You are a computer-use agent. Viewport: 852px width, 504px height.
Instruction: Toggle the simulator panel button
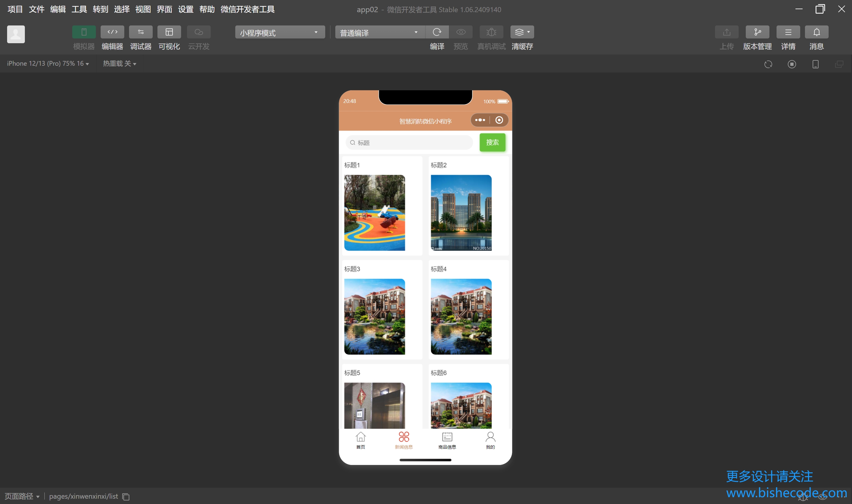point(84,32)
